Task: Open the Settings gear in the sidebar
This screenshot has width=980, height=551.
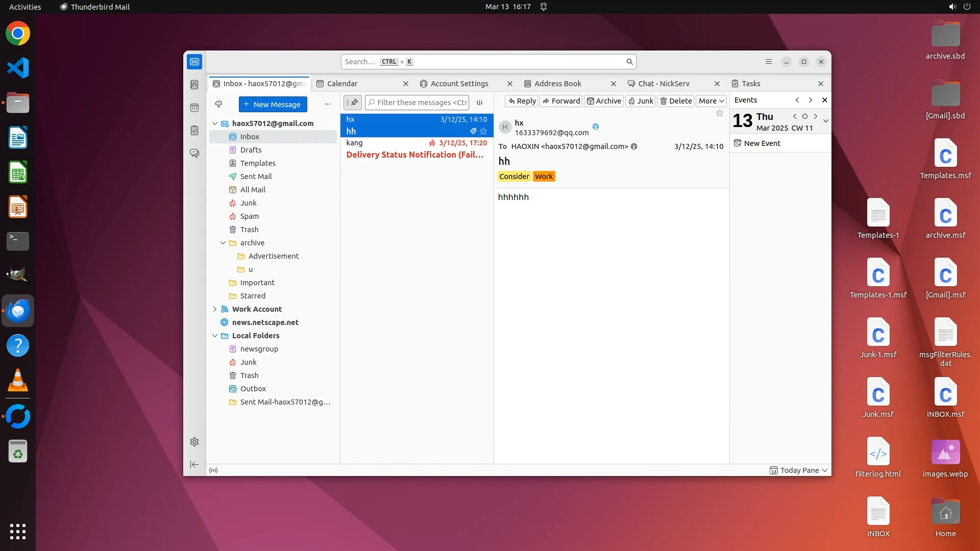Action: [x=194, y=442]
